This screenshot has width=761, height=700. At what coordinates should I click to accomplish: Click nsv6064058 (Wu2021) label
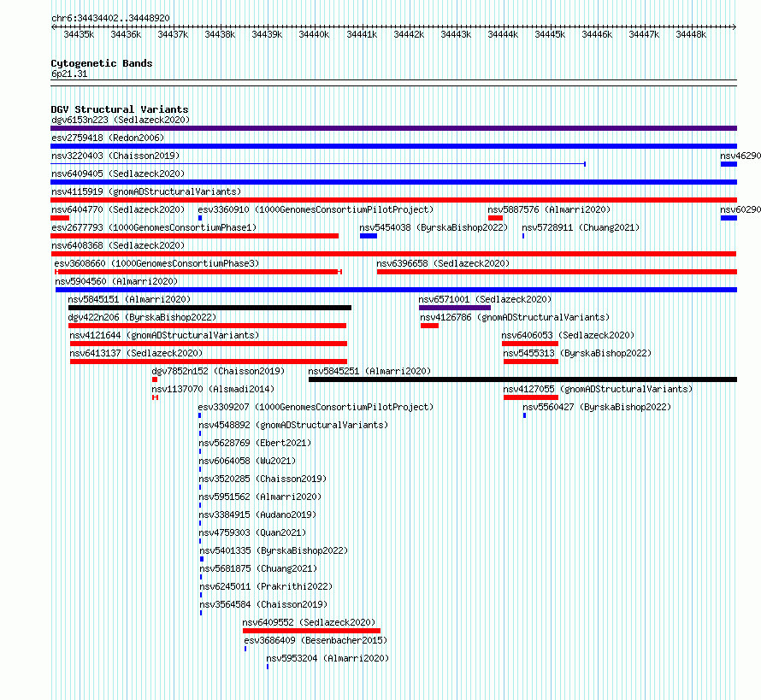click(x=247, y=461)
